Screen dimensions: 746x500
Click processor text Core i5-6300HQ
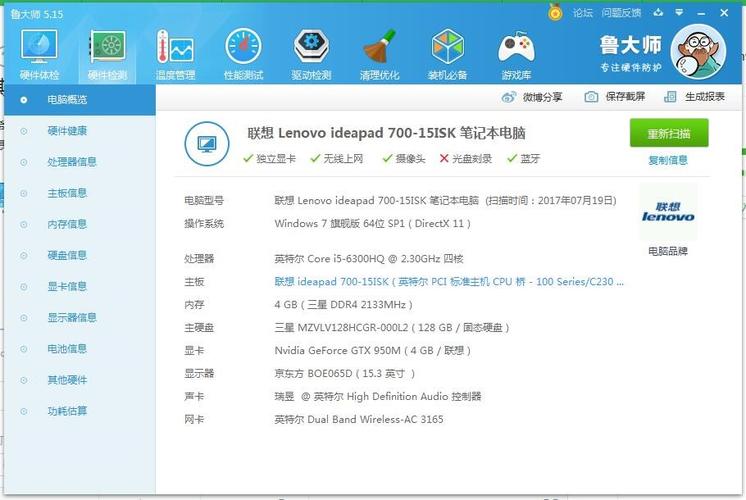pyautogui.click(x=369, y=259)
